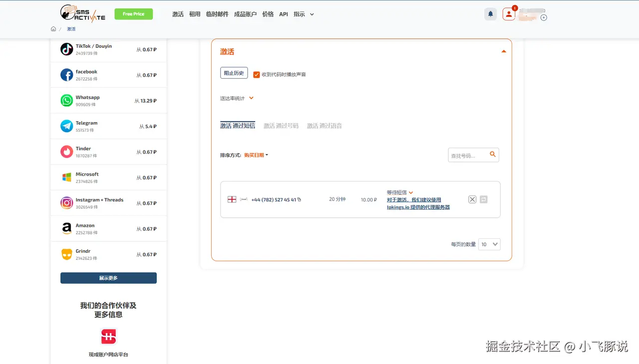Click the 10.00 ₽ activation cost
639x364 pixels.
click(x=369, y=199)
